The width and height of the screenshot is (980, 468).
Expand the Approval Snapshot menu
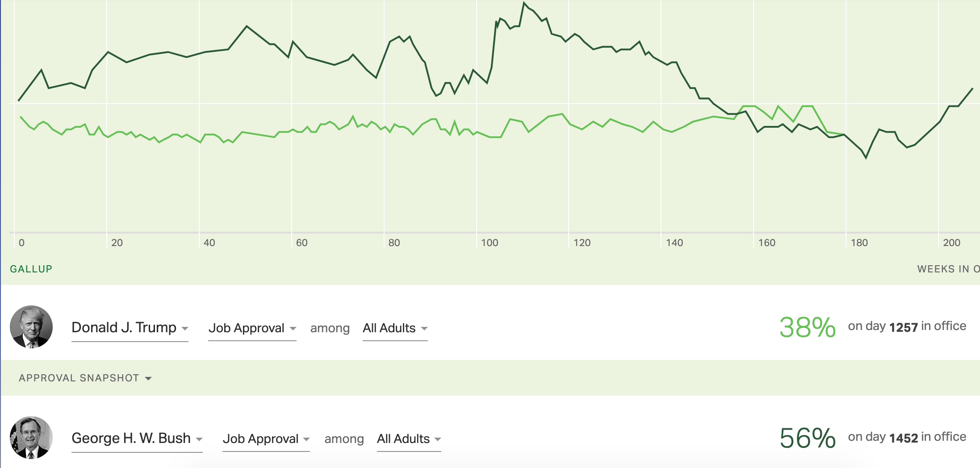tap(85, 378)
